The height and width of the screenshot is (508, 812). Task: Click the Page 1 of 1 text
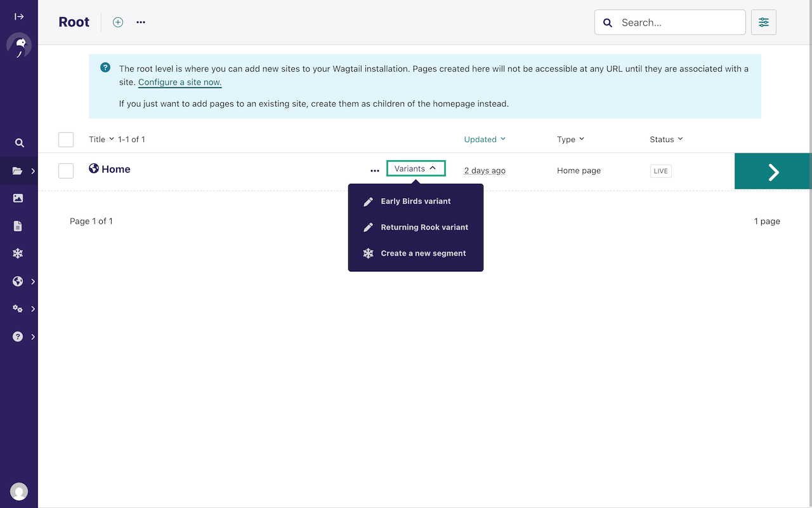click(x=91, y=221)
